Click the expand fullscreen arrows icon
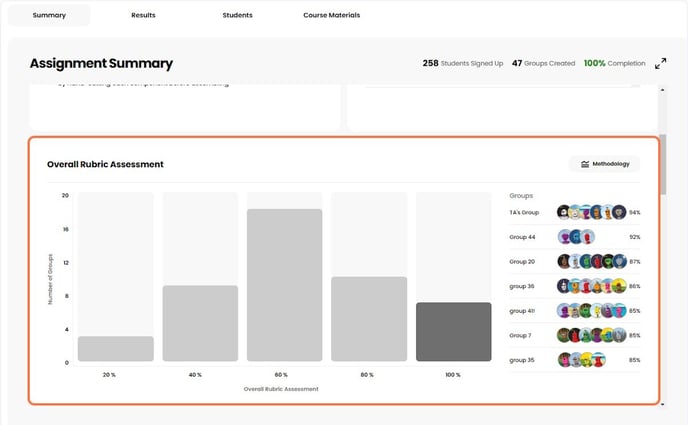This screenshot has width=688, height=425. [660, 63]
